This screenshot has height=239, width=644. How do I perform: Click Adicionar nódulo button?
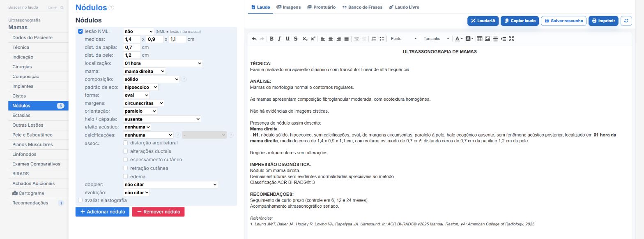102,212
